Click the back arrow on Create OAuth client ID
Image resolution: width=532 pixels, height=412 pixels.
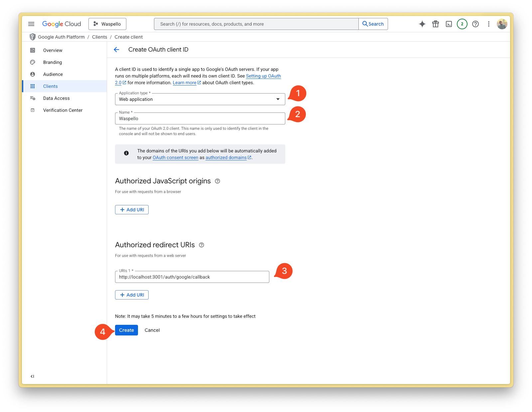[x=116, y=49]
